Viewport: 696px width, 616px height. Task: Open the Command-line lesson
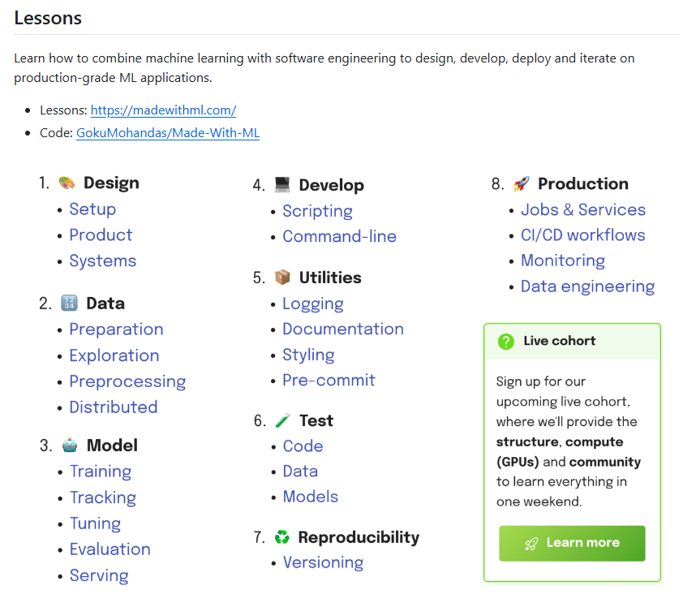(x=340, y=236)
